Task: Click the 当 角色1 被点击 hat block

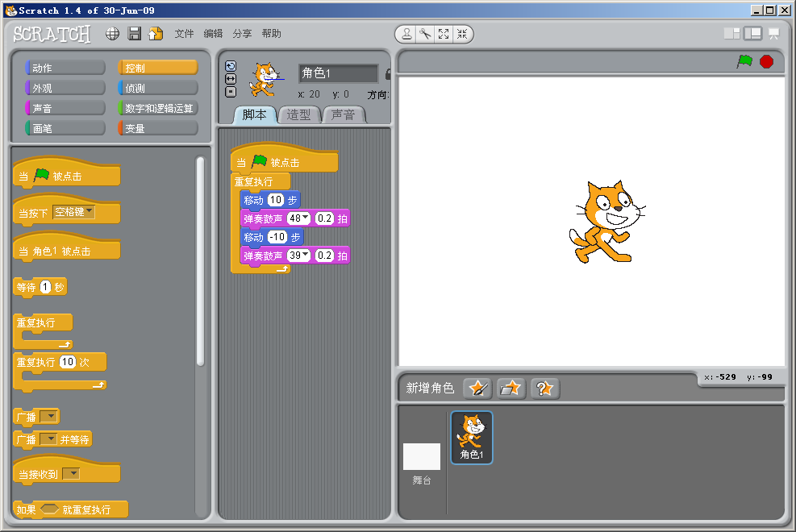Action: (66, 247)
